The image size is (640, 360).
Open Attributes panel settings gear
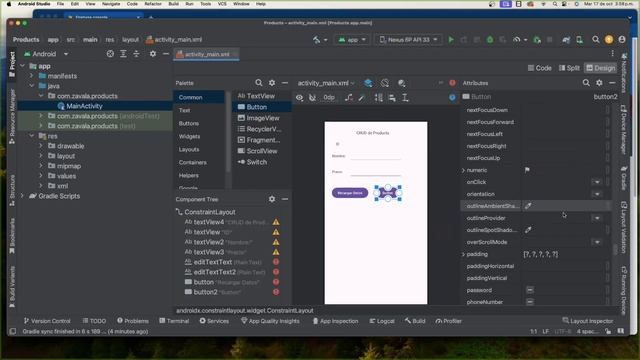click(x=599, y=83)
